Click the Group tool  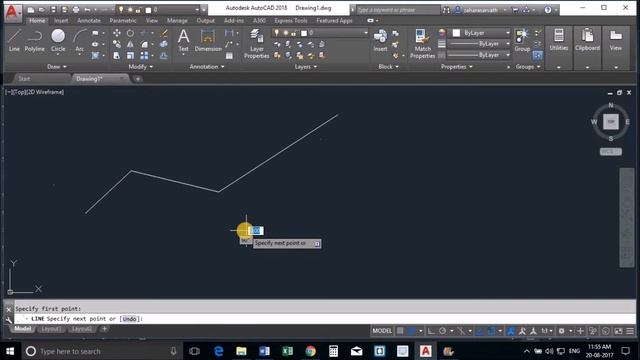click(522, 40)
